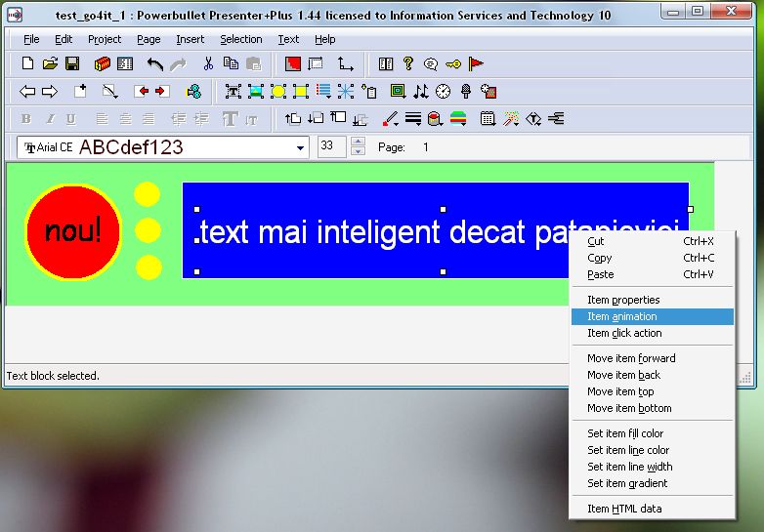This screenshot has width=764, height=532.
Task: Click the red page background color icon
Action: click(293, 63)
